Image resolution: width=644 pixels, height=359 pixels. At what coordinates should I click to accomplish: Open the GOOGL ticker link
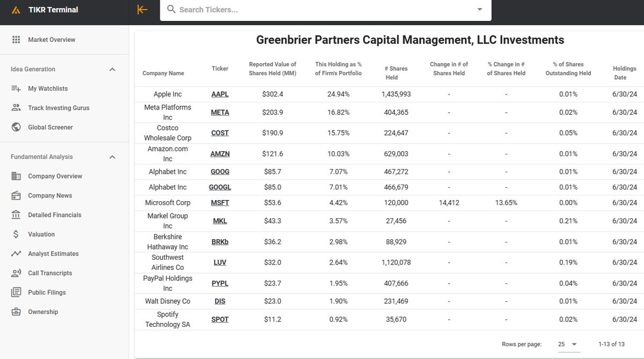click(220, 188)
